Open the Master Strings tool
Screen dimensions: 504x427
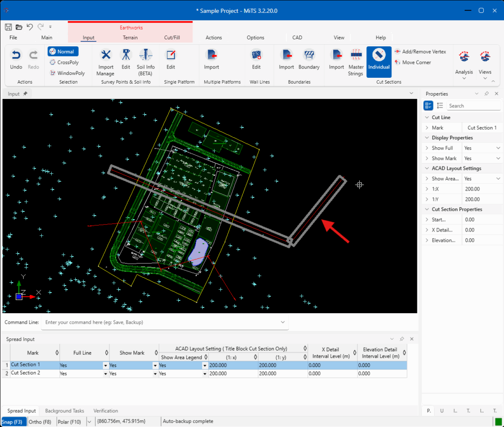tap(356, 63)
